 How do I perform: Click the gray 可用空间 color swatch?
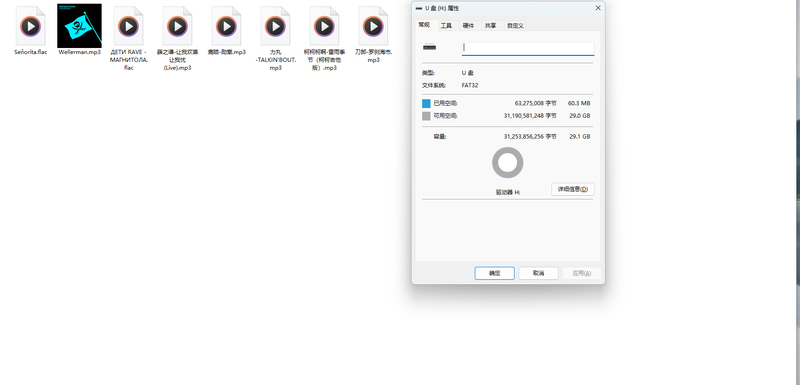coord(427,116)
